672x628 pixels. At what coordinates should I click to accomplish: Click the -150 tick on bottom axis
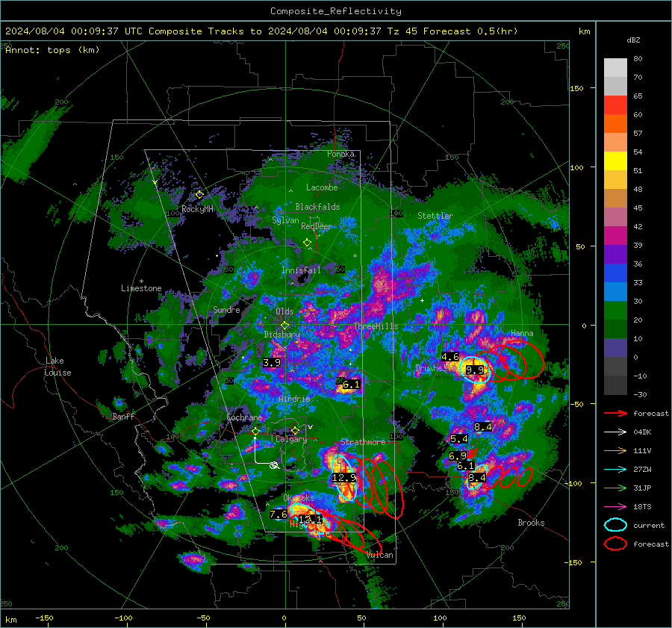click(44, 618)
